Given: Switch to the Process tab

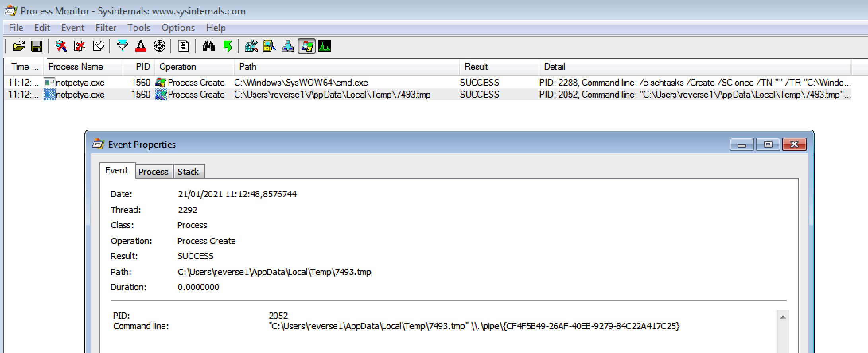Looking at the screenshot, I should pos(153,172).
